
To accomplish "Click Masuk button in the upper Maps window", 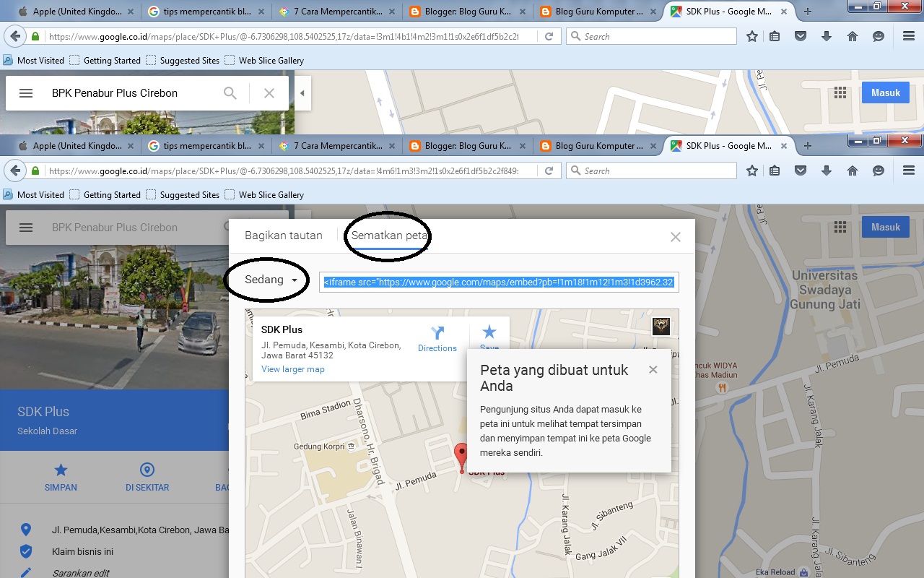I will (886, 92).
